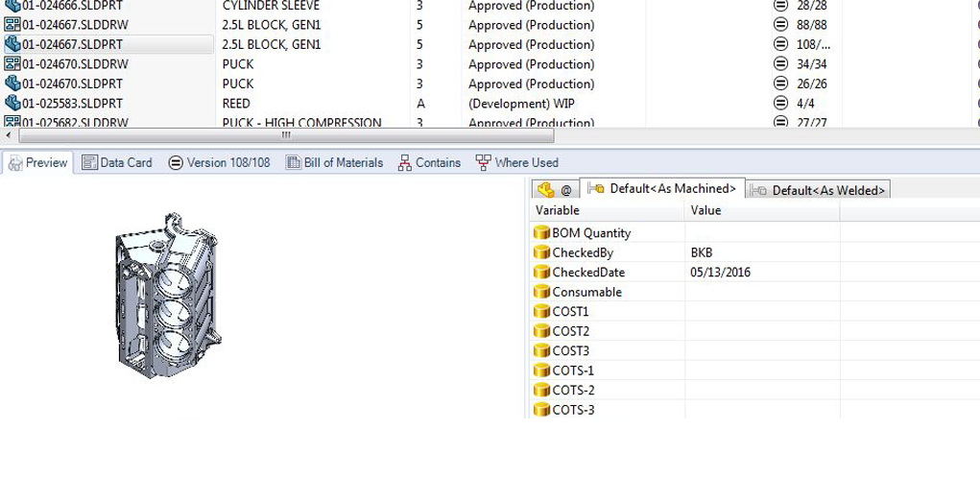Click the horizontal scrollbar thumb
Viewport: 980px width, 478px height.
click(x=286, y=135)
